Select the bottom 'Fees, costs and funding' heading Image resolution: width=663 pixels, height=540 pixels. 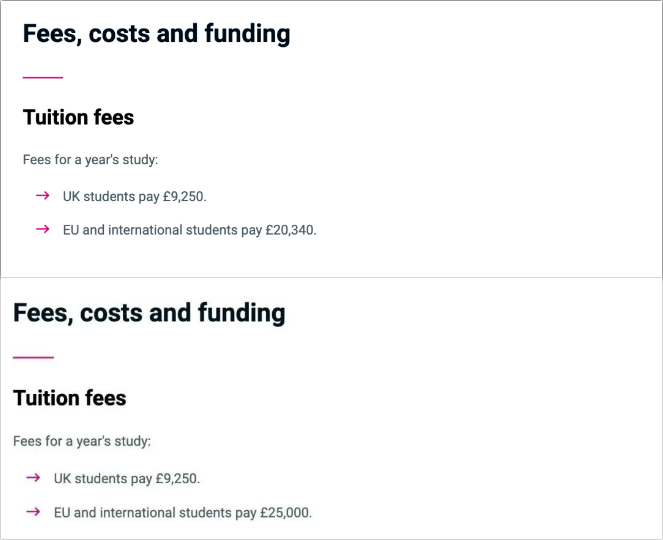(x=149, y=313)
